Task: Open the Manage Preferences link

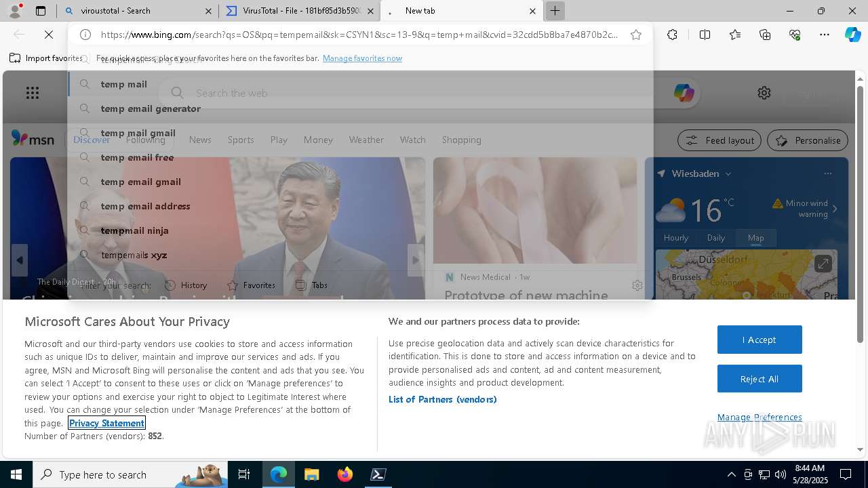Action: coord(759,417)
